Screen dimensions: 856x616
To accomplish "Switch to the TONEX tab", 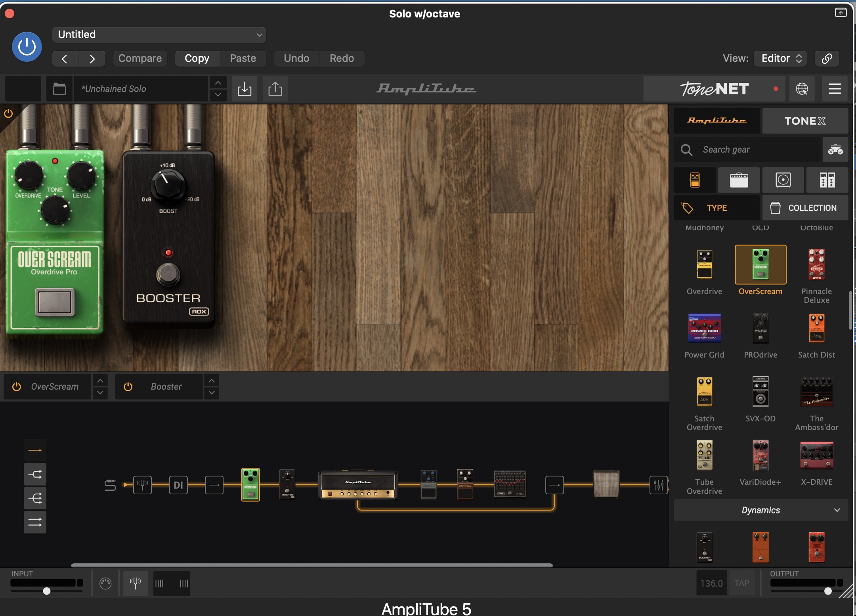I will 805,121.
